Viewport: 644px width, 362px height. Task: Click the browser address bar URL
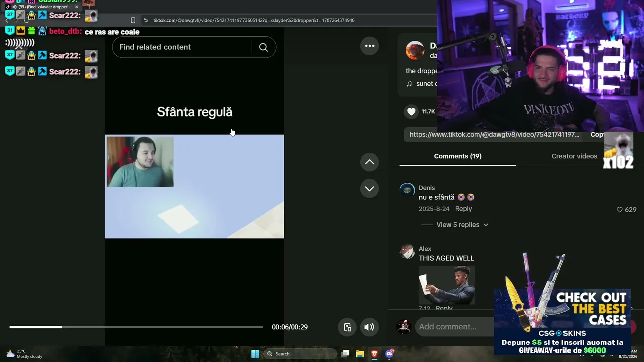coord(254,20)
